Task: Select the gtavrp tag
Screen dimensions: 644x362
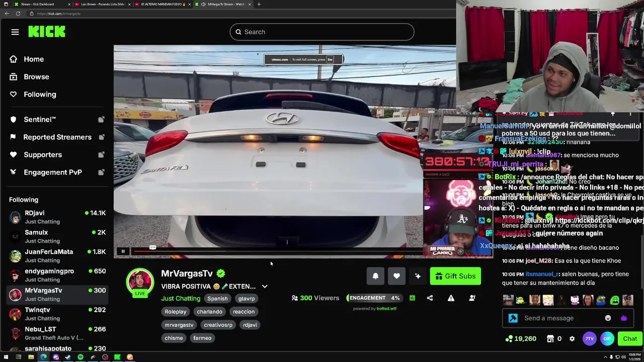Action: click(x=247, y=299)
